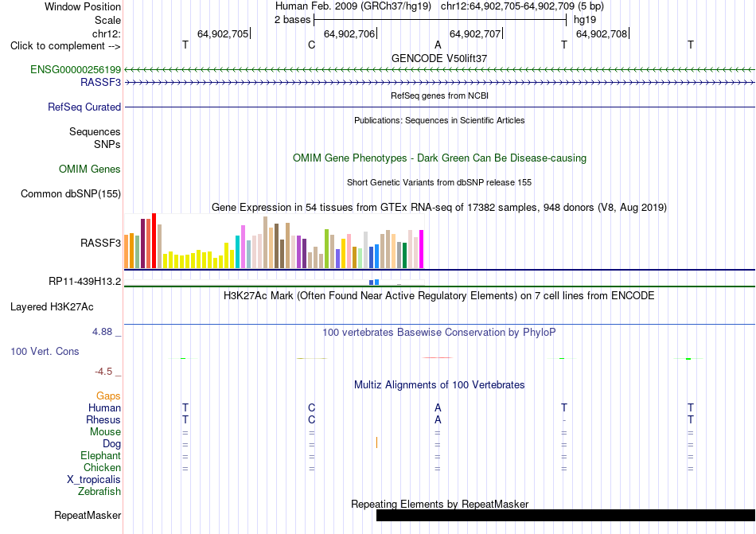This screenshot has width=756, height=534.
Task: Click the 100 Vert. Cons track label
Action: pyautogui.click(x=45, y=351)
